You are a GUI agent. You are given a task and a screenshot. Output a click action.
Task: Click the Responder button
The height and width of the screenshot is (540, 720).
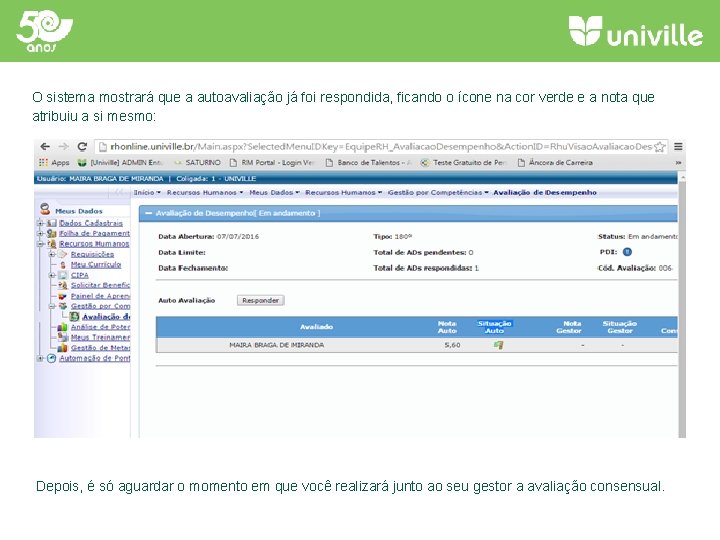pyautogui.click(x=260, y=300)
